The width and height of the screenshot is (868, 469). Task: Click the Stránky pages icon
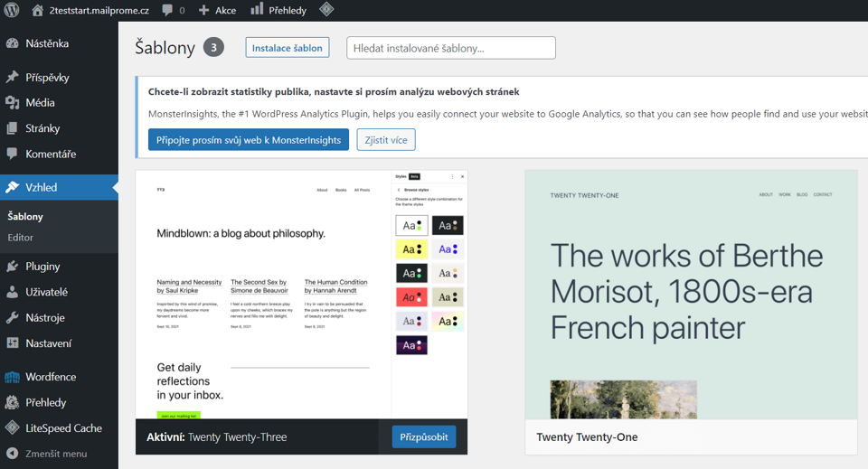pos(12,128)
